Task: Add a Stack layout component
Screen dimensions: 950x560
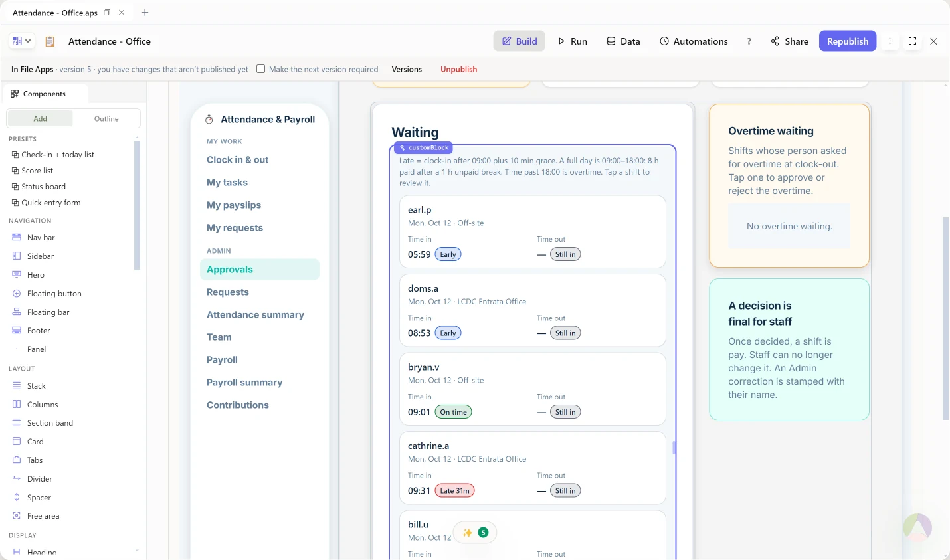Action: [x=29, y=386]
